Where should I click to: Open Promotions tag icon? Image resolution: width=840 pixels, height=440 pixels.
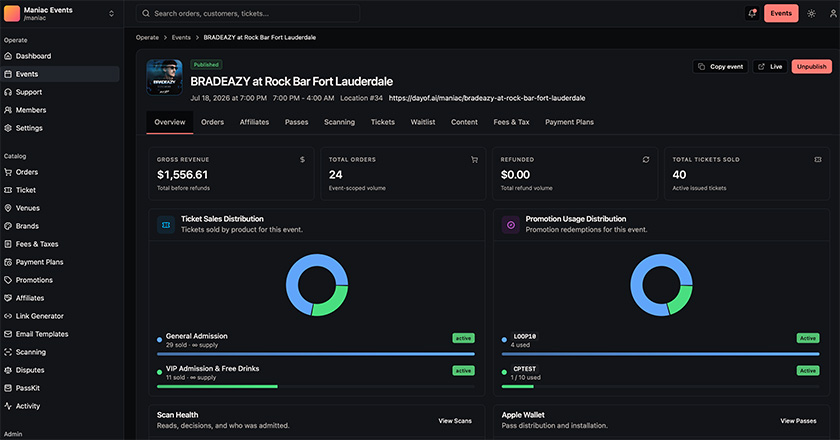(8, 280)
